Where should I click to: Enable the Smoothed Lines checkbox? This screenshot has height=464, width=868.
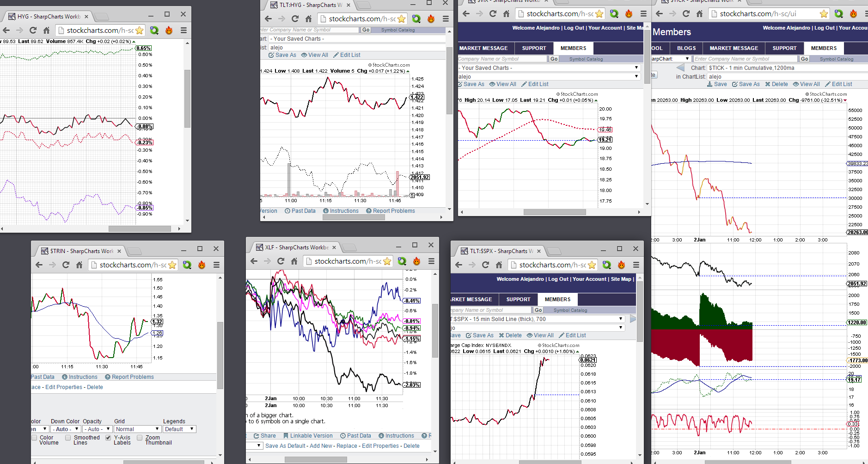68,438
